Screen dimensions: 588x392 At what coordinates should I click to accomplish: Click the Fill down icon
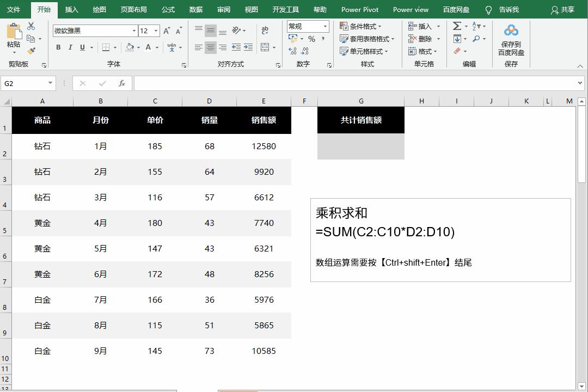(457, 39)
